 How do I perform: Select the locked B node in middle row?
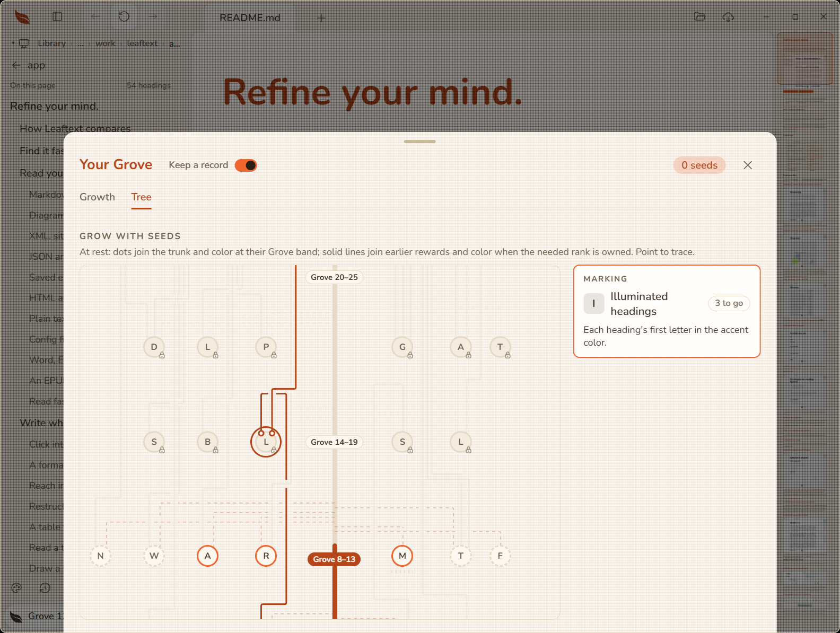[207, 442]
